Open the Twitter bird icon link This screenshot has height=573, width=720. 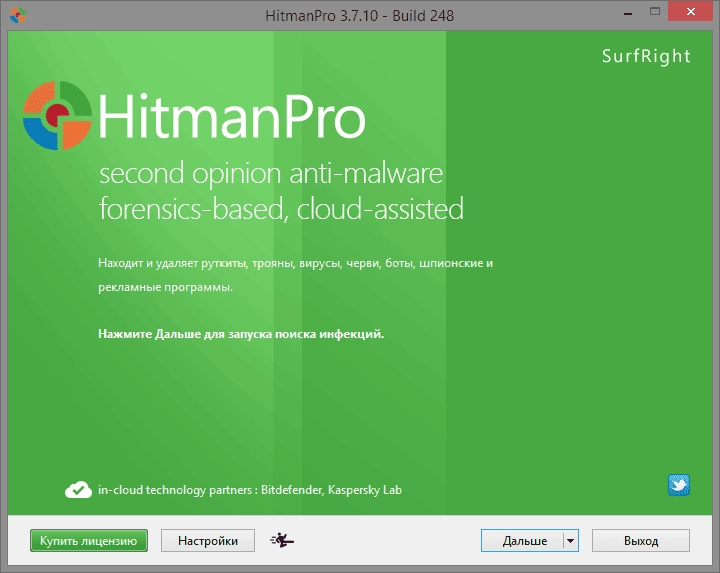679,485
